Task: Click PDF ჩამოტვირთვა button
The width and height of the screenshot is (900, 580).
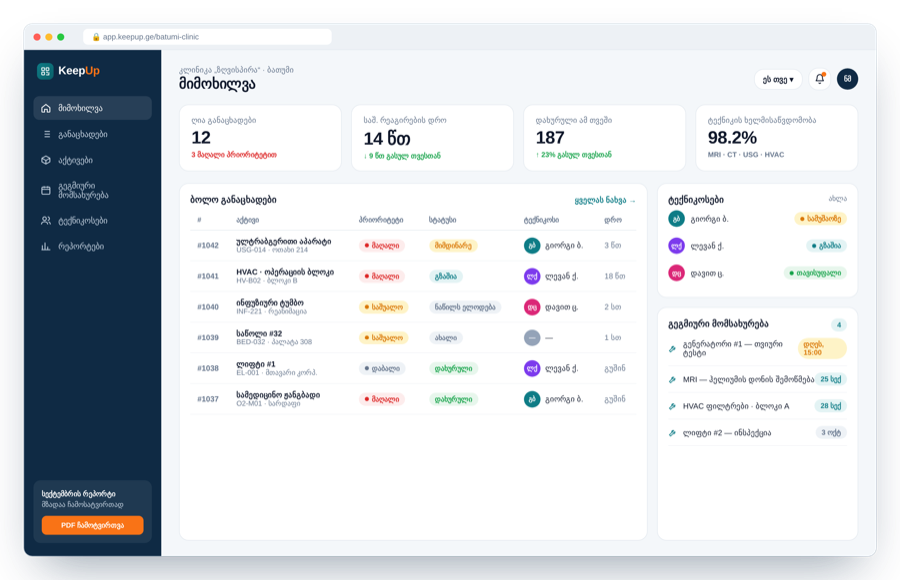Action: (x=92, y=525)
